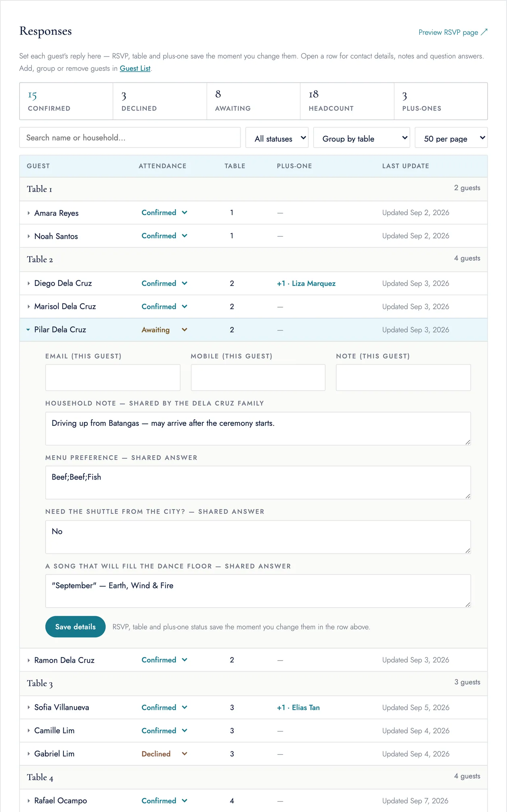Change Noah Santos attendance status
507x812 pixels.
tap(164, 236)
